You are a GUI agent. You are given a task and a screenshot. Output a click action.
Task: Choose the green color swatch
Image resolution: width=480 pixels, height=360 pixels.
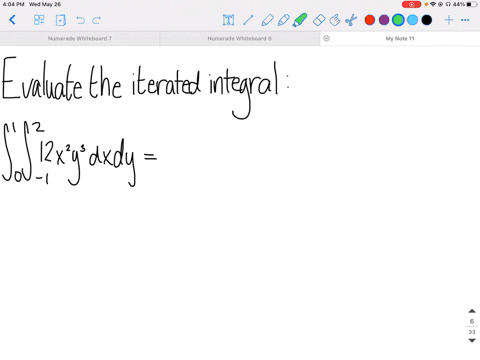(398, 20)
